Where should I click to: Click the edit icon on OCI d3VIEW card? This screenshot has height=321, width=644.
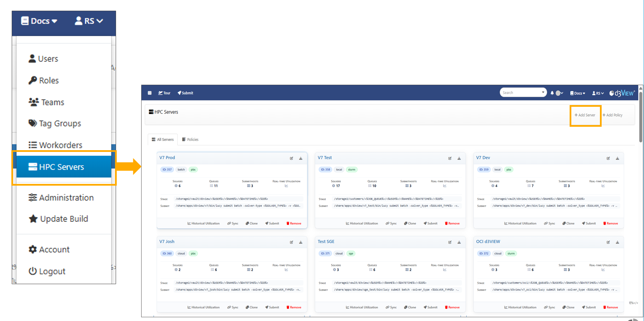coord(608,242)
